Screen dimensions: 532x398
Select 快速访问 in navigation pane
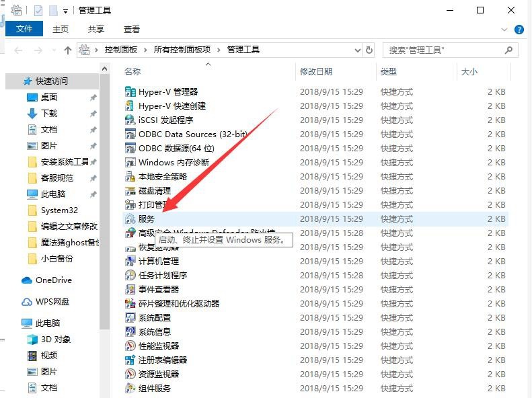point(52,81)
